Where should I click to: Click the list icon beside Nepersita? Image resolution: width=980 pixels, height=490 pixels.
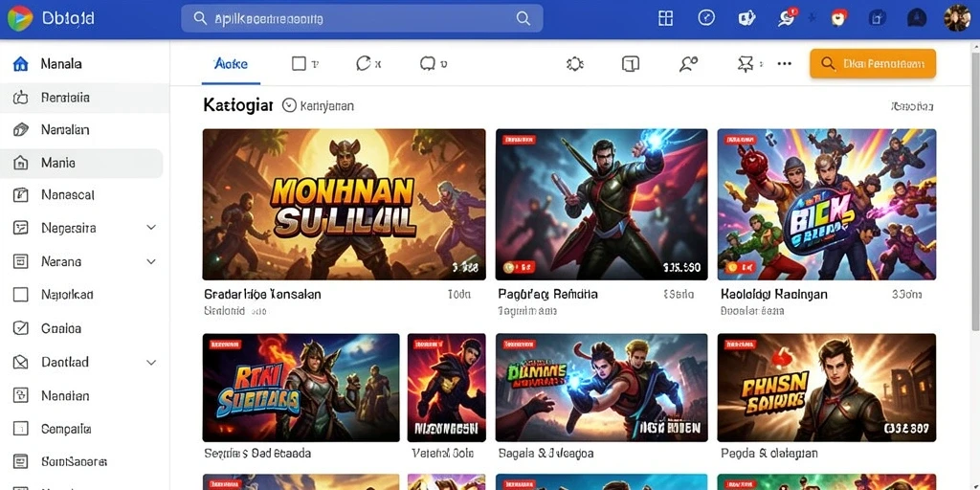(21, 228)
